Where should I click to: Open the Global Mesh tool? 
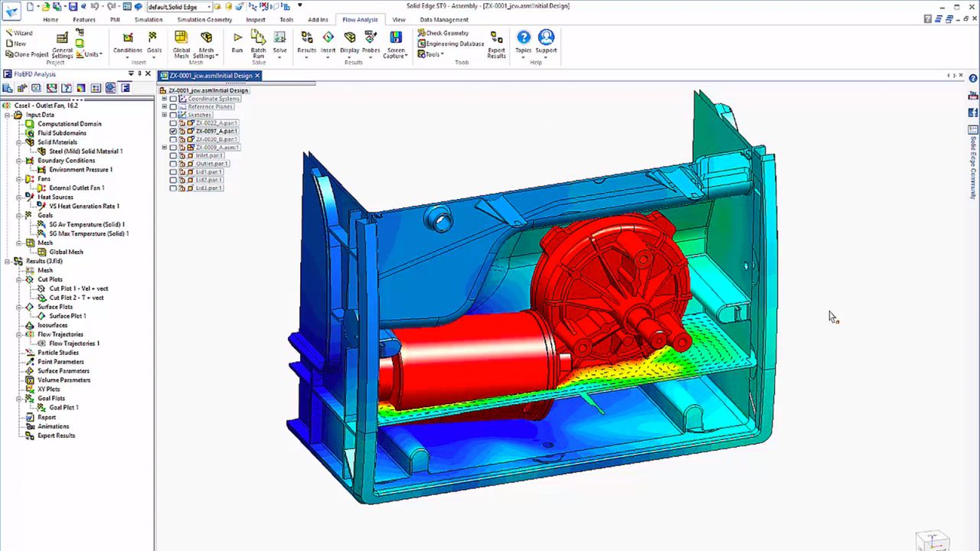point(181,44)
